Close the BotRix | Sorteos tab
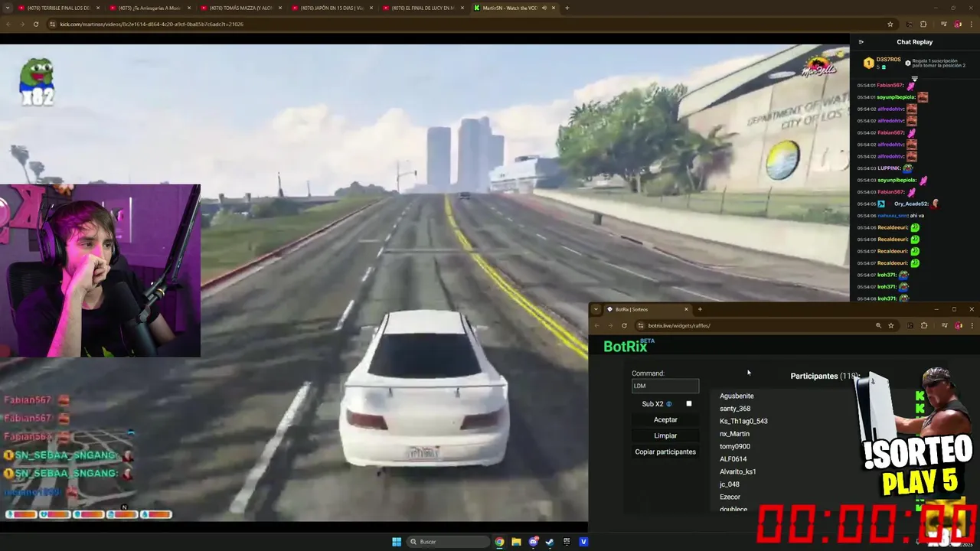 pyautogui.click(x=686, y=309)
